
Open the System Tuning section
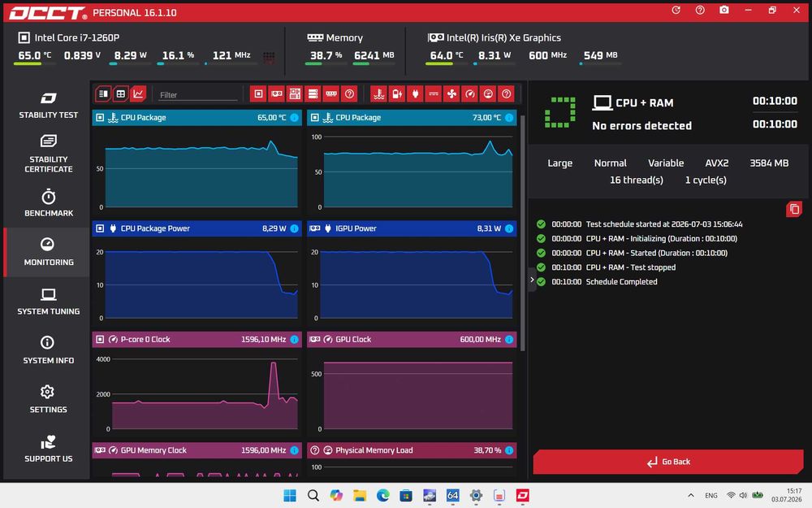pyautogui.click(x=48, y=302)
